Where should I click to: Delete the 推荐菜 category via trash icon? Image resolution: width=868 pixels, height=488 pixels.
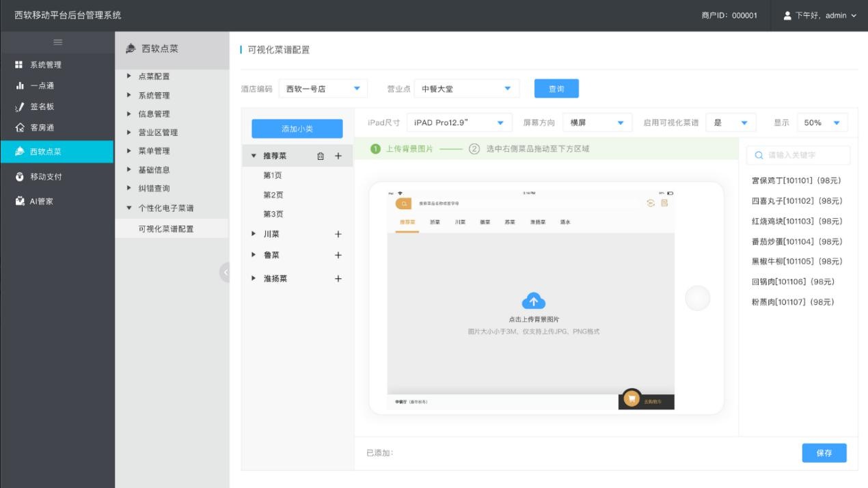coord(321,156)
